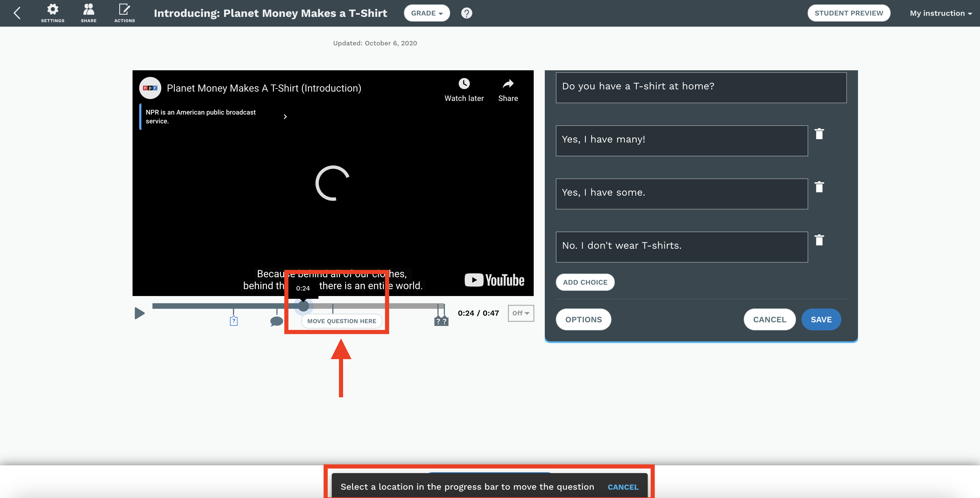
Task: Edit the 'No. I don't wear T-shirts.' choice
Action: [x=682, y=247]
